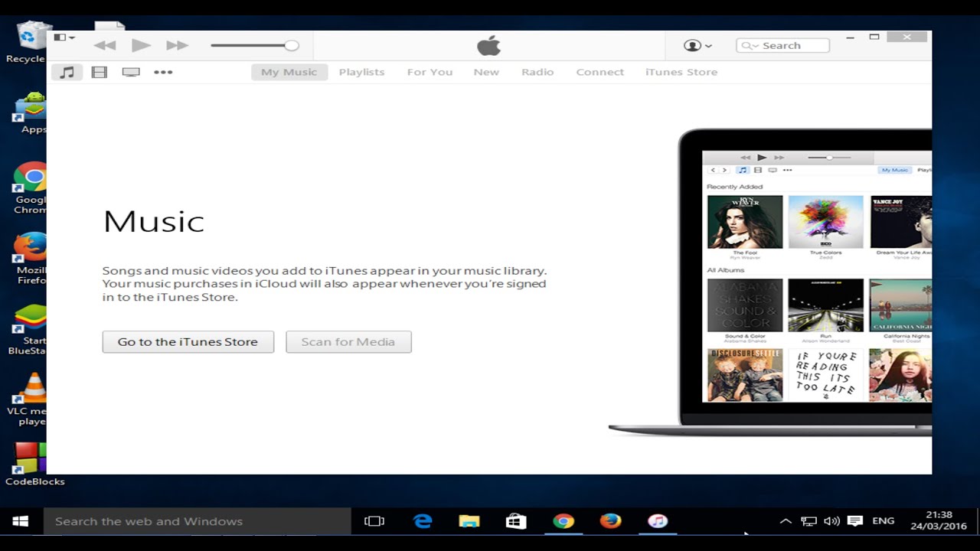This screenshot has width=980, height=551.
Task: Open Task View in the taskbar
Action: click(x=374, y=521)
